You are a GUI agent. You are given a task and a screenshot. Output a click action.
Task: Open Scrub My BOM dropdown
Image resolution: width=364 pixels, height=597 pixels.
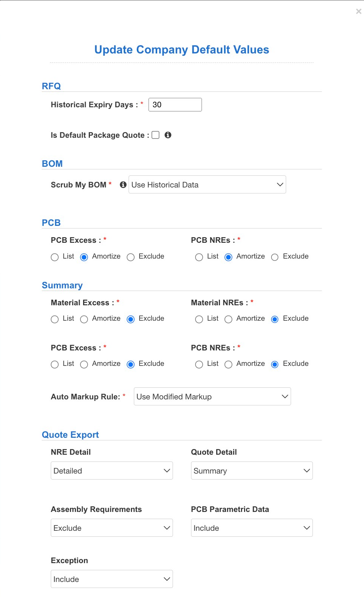point(207,184)
